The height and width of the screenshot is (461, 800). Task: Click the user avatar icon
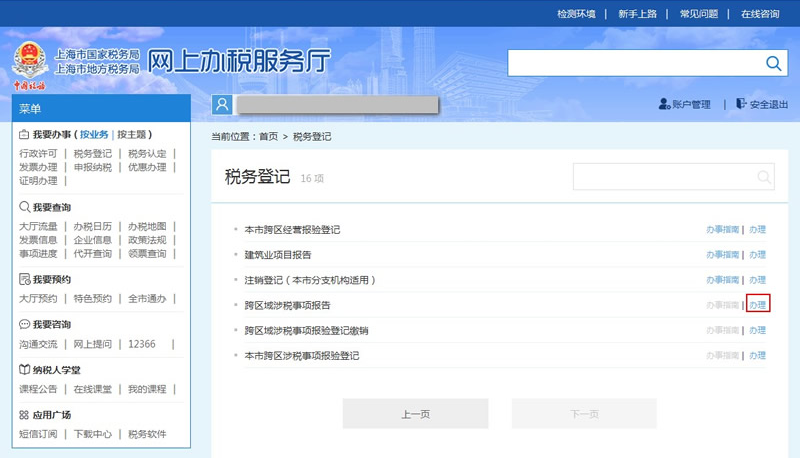(x=222, y=105)
